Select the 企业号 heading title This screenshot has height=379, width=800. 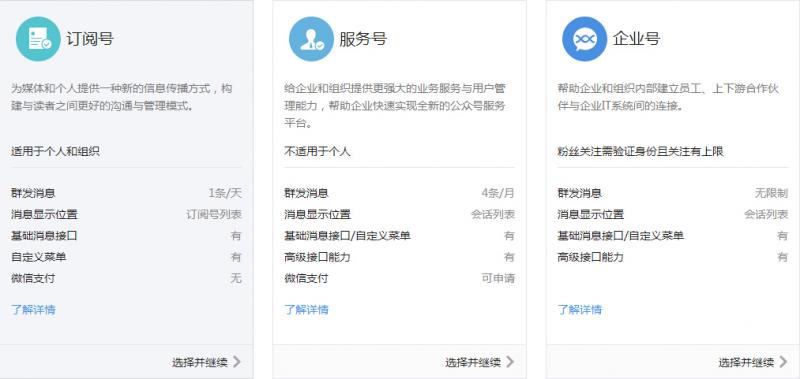coord(636,39)
